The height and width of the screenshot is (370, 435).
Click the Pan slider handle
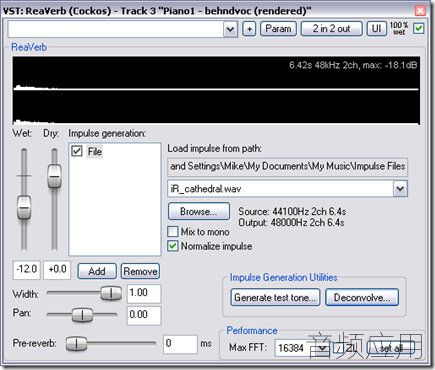click(82, 314)
